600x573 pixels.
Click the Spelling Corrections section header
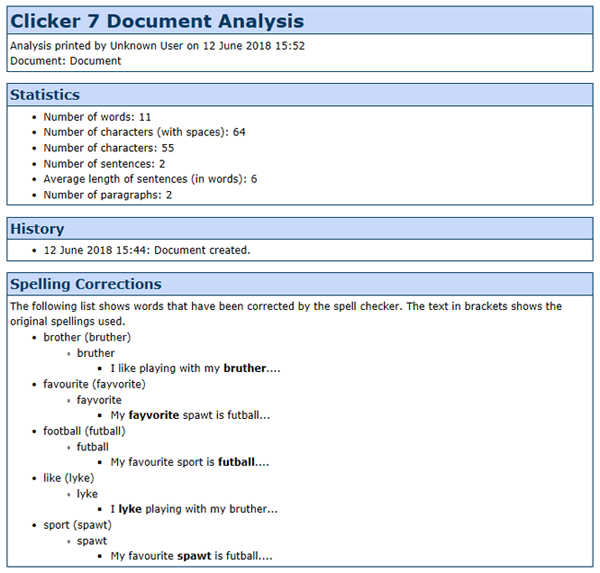tap(85, 284)
